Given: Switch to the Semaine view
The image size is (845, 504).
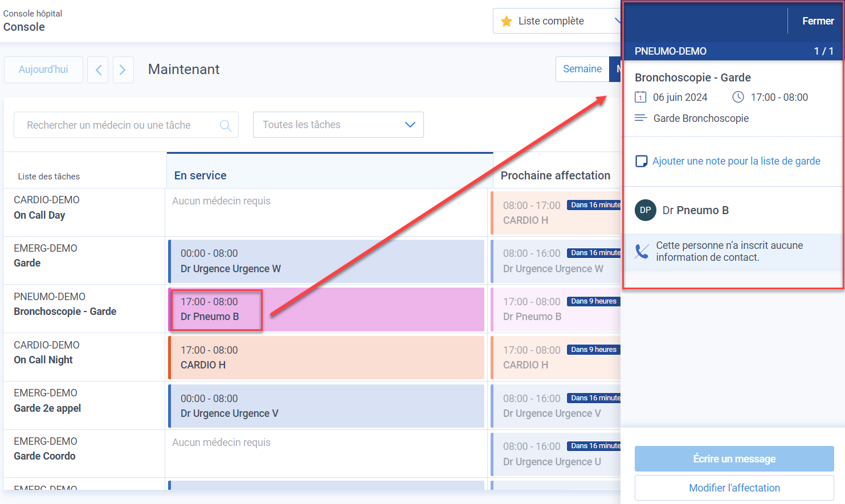Looking at the screenshot, I should tap(582, 69).
